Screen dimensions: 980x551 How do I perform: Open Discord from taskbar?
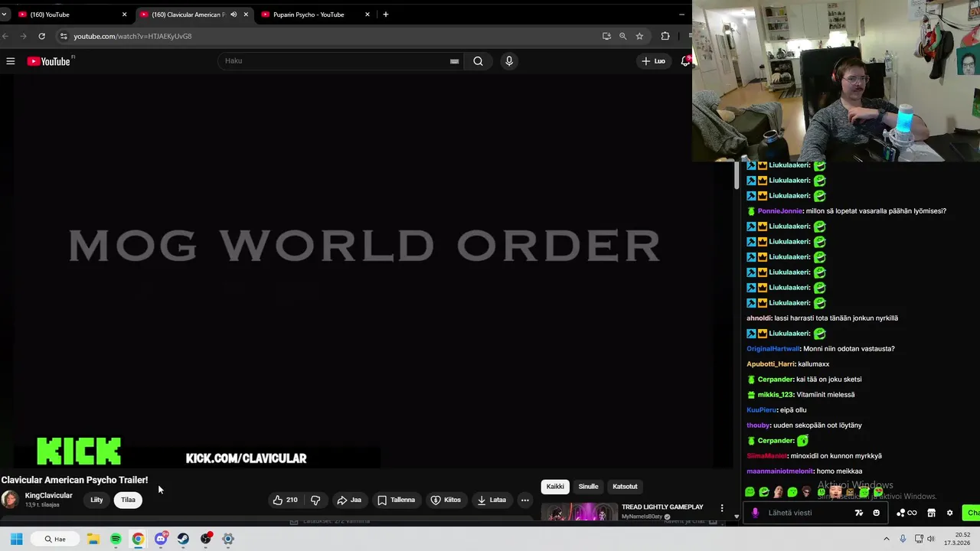tap(161, 539)
